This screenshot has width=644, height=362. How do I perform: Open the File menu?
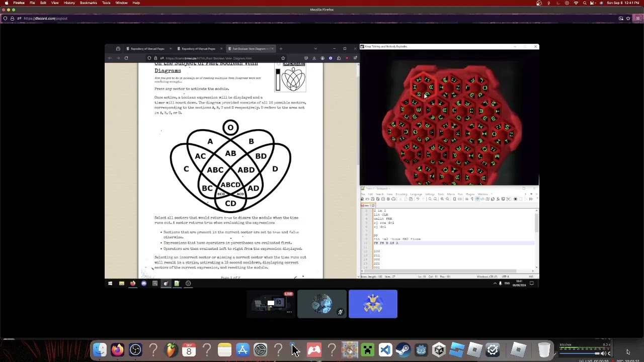(32, 3)
